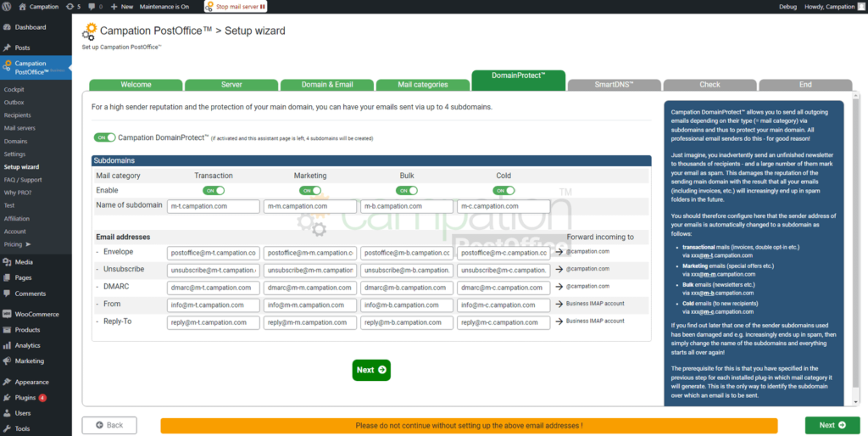The width and height of the screenshot is (868, 436).
Task: Click the plus New icon
Action: click(114, 7)
